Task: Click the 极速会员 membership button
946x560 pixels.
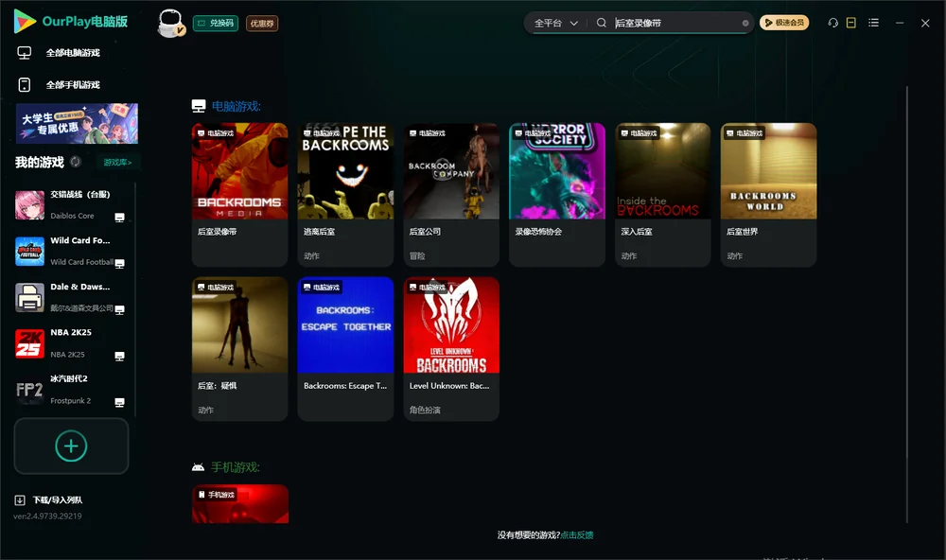Action: click(783, 23)
